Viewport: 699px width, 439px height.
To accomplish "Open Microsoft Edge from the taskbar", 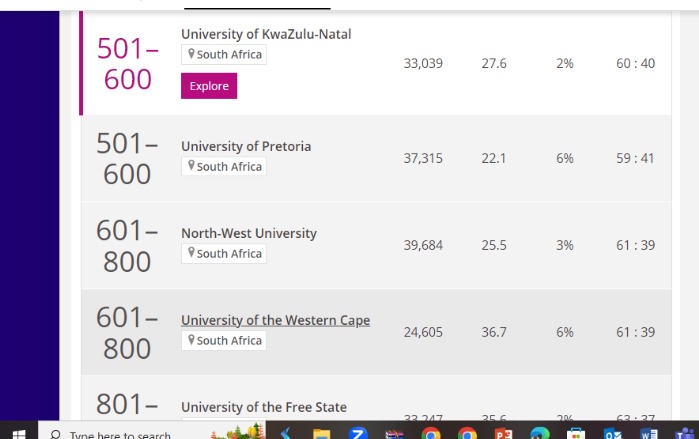I will (539, 433).
